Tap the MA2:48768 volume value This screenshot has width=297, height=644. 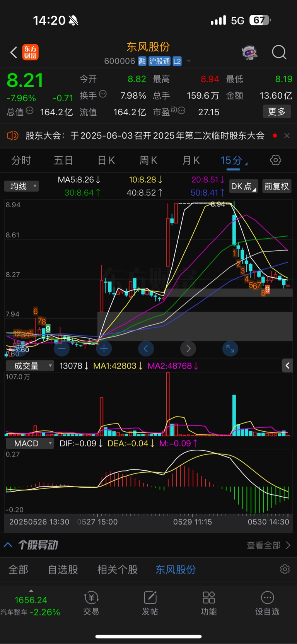173,366
